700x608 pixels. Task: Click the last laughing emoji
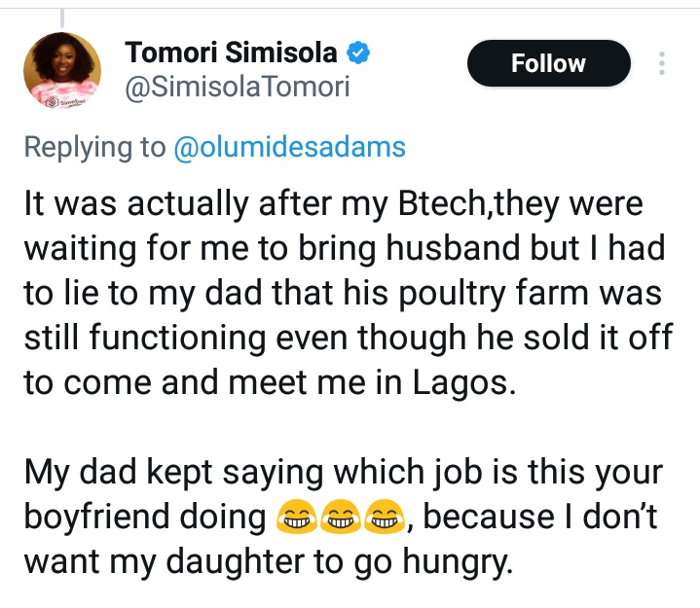click(x=384, y=520)
